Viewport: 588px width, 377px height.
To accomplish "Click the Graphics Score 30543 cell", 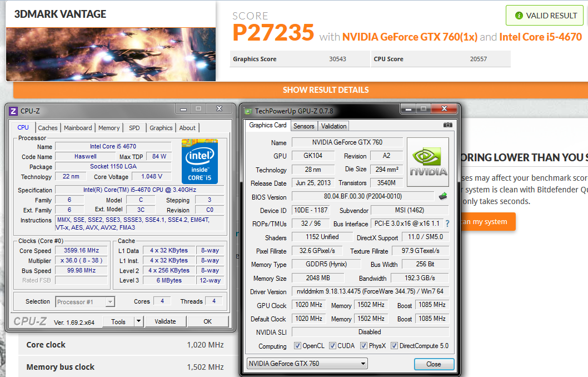I will pyautogui.click(x=300, y=59).
